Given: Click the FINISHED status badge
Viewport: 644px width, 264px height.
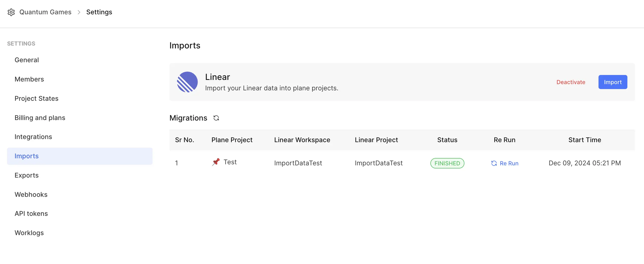Looking at the screenshot, I should pyautogui.click(x=447, y=163).
